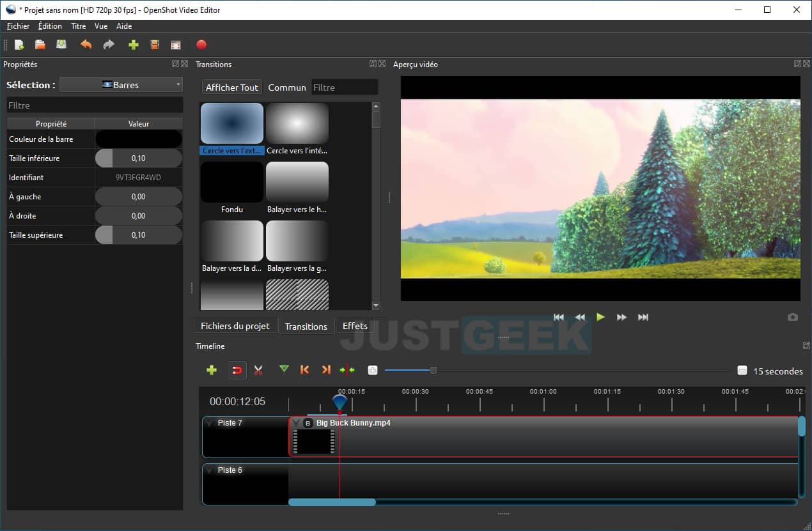Toggle the razor scissors tool
Image resolution: width=812 pixels, height=531 pixels.
258,370
